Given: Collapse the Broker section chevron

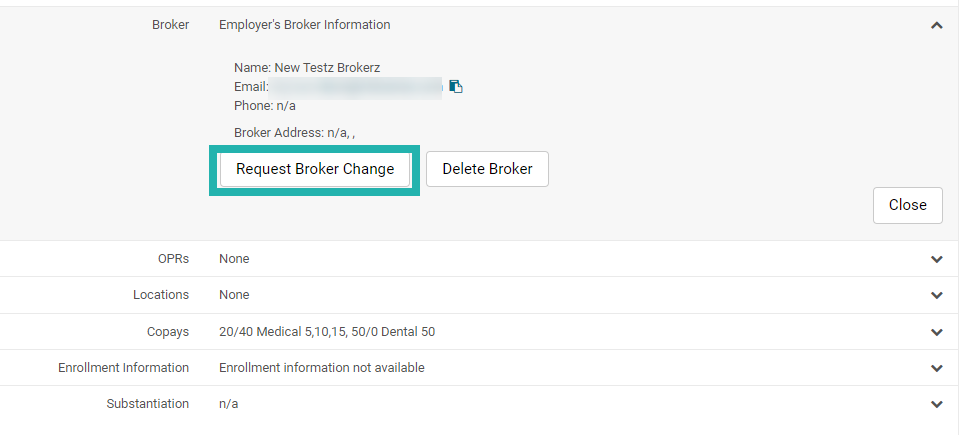Looking at the screenshot, I should coord(936,25).
